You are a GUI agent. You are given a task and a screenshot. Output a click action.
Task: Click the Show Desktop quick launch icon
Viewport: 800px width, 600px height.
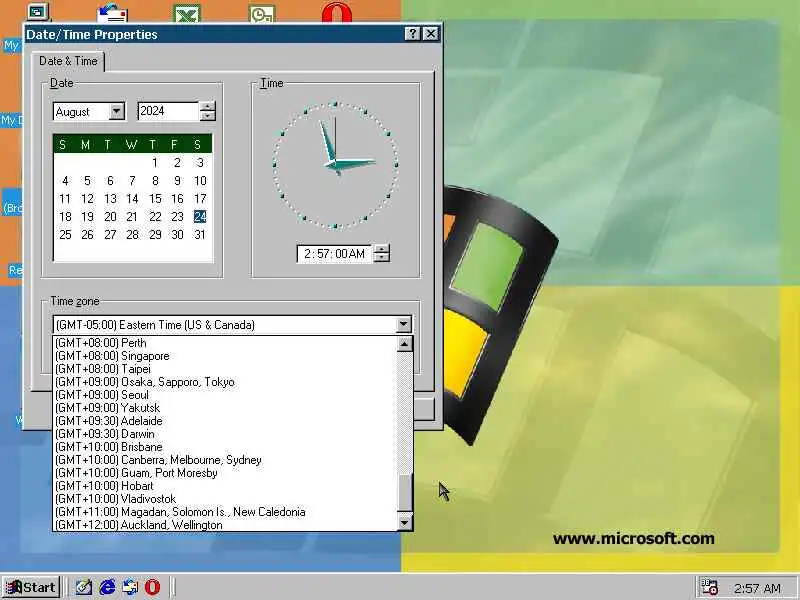pyautogui.click(x=83, y=587)
